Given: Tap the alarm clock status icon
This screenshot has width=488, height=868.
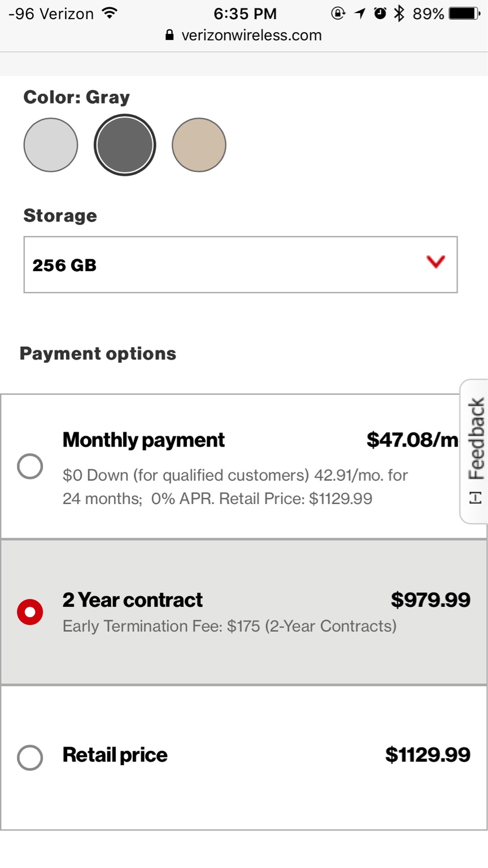Looking at the screenshot, I should [380, 13].
